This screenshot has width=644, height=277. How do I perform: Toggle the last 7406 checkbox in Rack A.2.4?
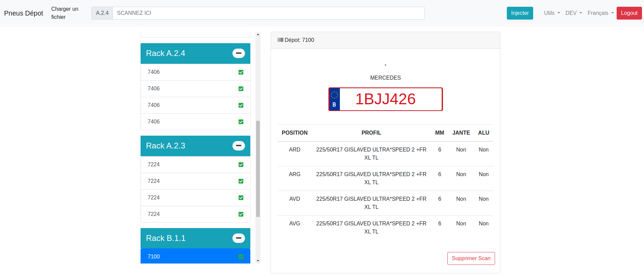(241, 122)
